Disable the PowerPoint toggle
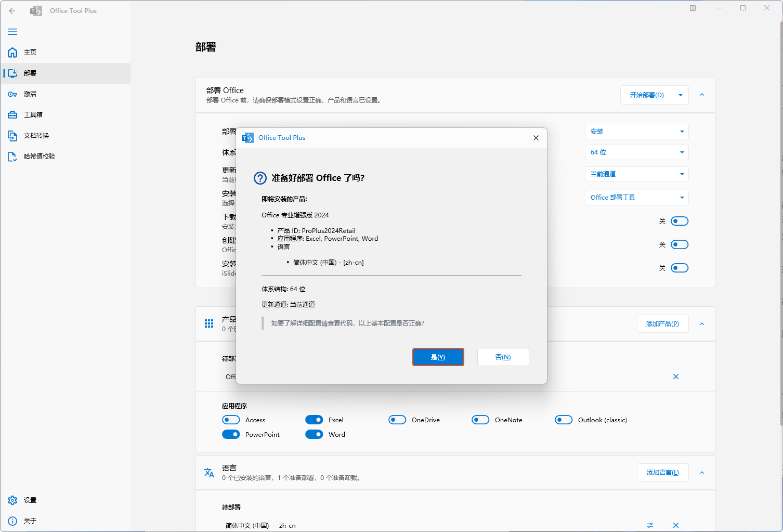Image resolution: width=783 pixels, height=532 pixels. 231,435
